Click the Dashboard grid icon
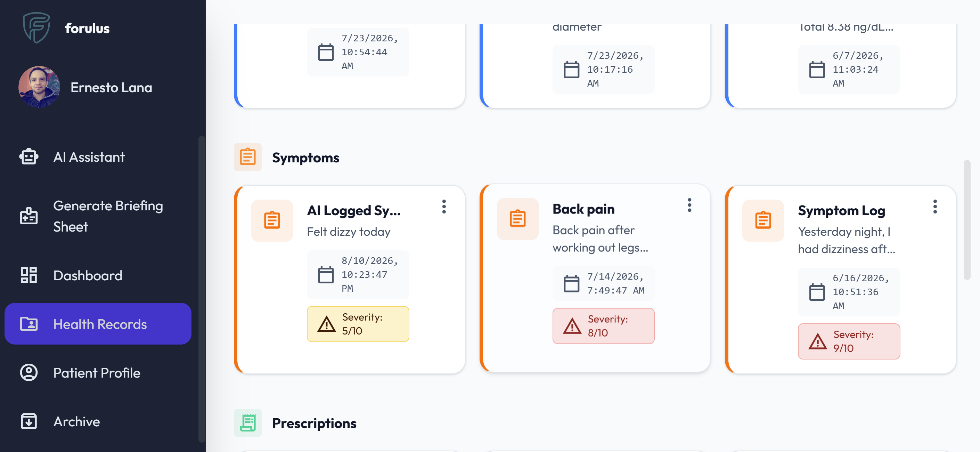Viewport: 980px width, 452px height. click(x=29, y=275)
